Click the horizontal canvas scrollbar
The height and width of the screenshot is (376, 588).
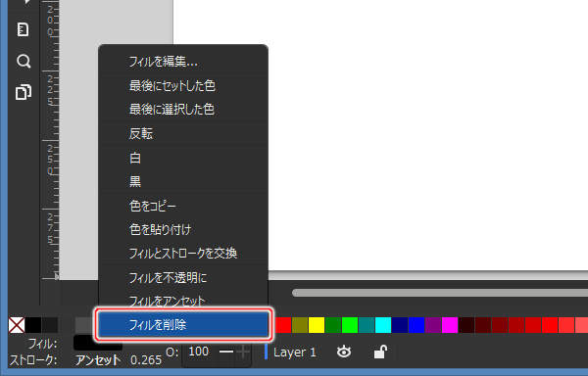[439, 293]
